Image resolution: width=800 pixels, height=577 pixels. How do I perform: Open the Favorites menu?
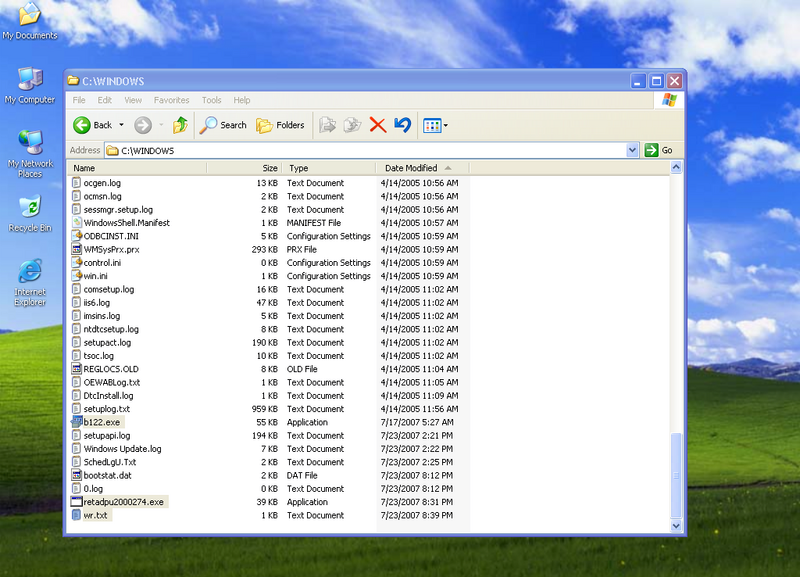click(x=171, y=100)
